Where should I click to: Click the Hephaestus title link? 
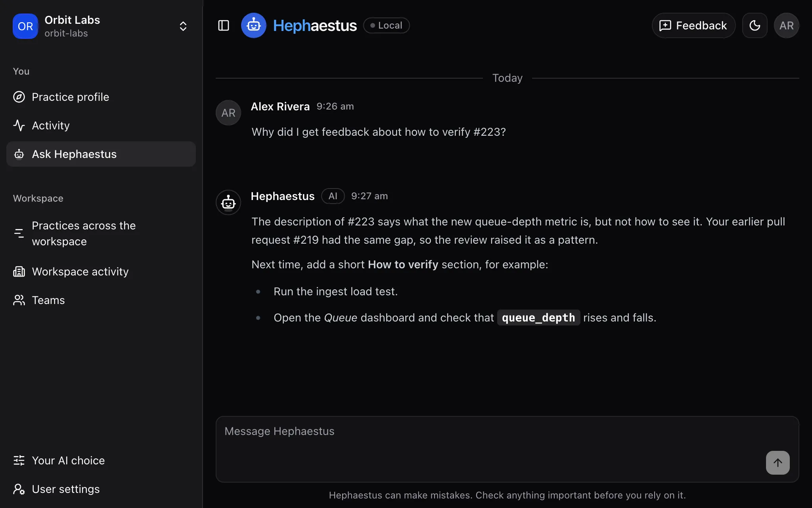point(315,25)
